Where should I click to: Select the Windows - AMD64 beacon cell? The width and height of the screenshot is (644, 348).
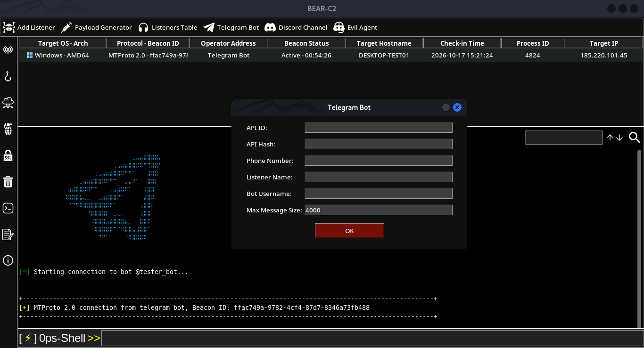[63, 55]
